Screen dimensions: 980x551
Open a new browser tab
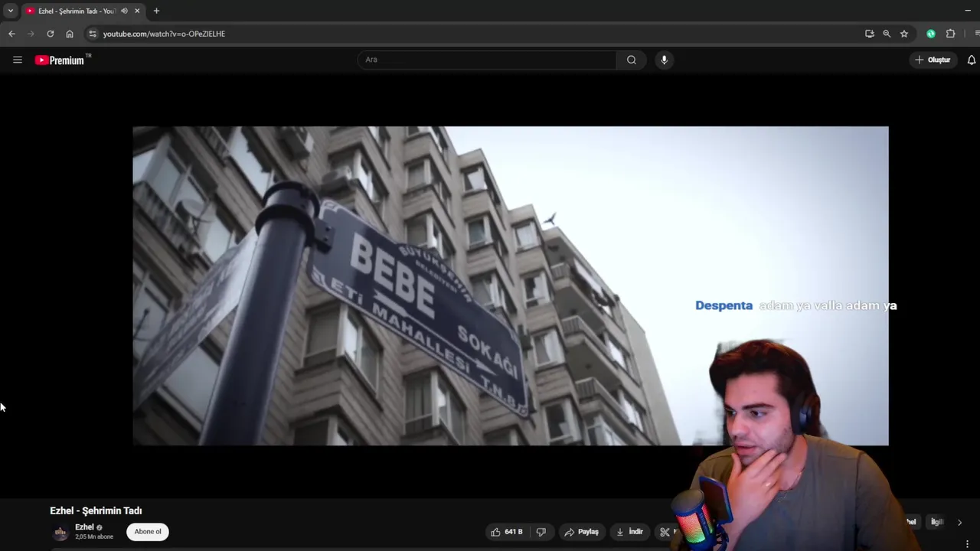point(156,11)
